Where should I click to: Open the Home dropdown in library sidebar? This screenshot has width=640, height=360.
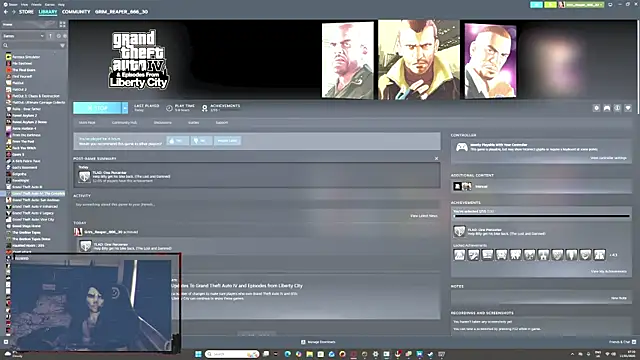pos(28,24)
